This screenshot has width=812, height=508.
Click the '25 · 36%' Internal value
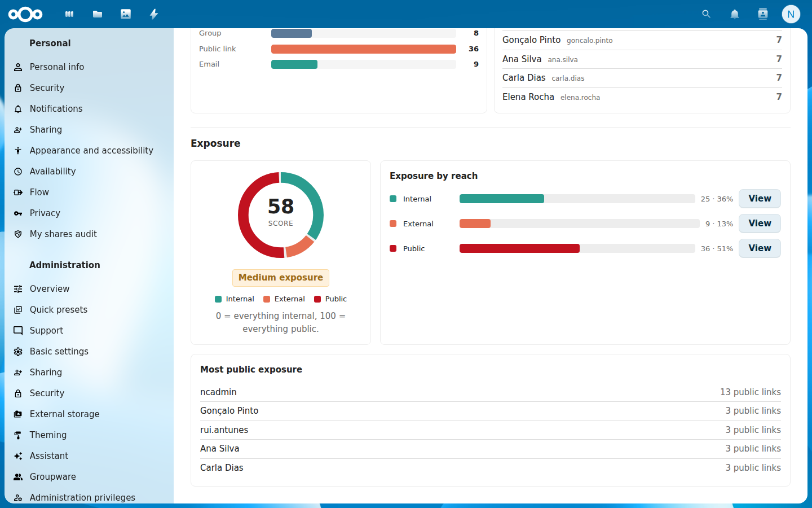pos(717,199)
